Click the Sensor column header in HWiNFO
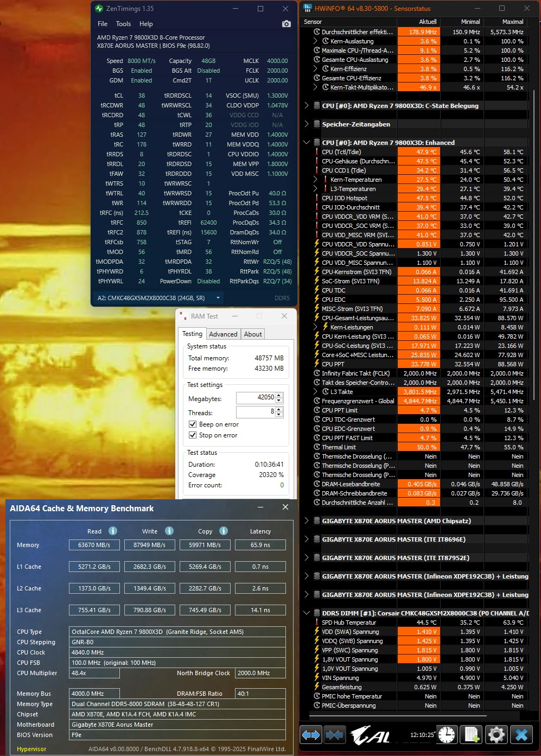This screenshot has height=756, width=541. coord(313,22)
